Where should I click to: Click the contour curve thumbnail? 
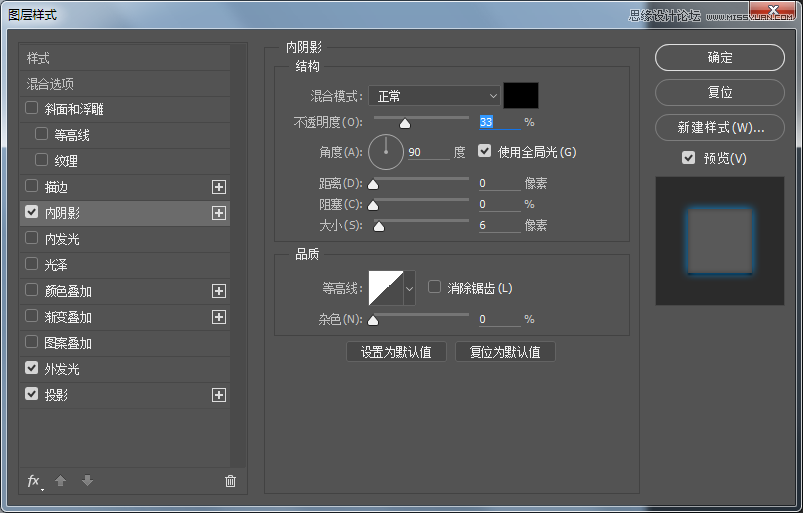[x=386, y=288]
